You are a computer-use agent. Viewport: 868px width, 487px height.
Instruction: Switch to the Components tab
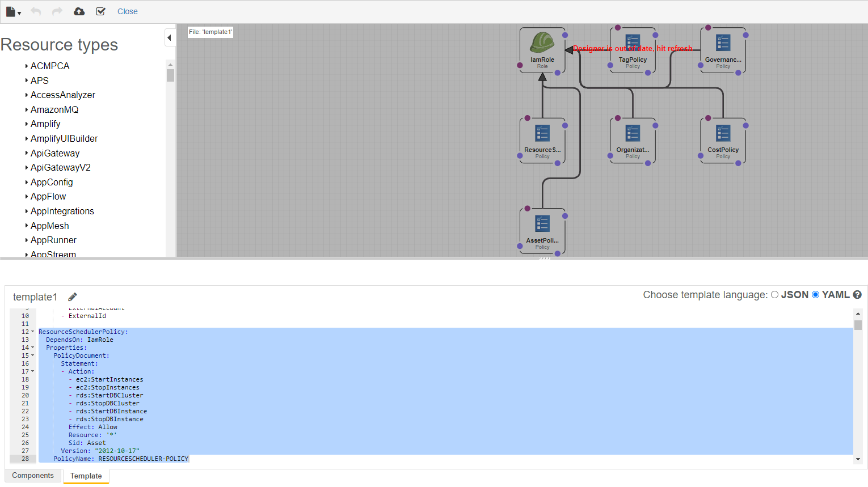tap(33, 476)
